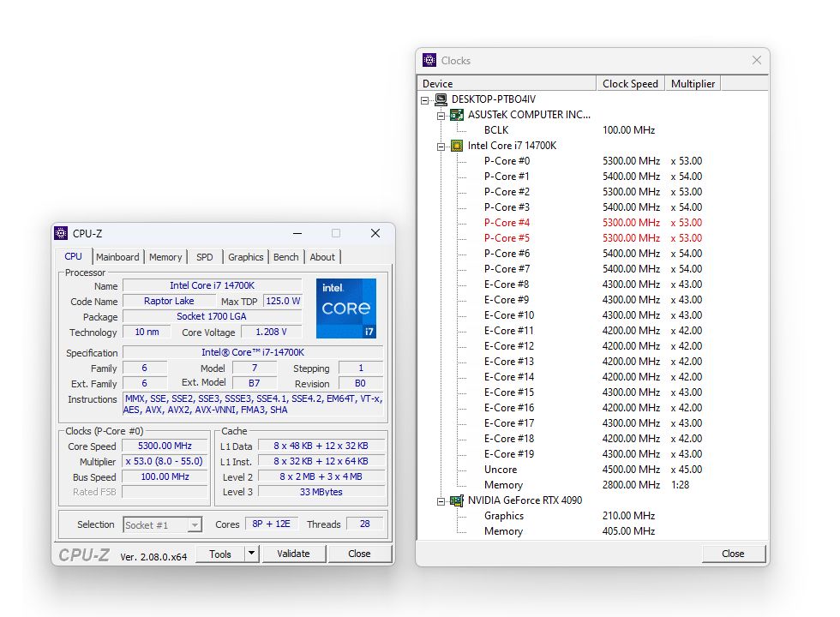Open the Bench tab

point(285,257)
